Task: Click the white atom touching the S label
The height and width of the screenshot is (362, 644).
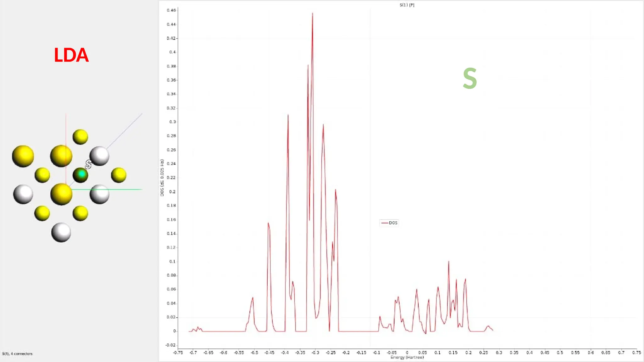Action: (x=99, y=156)
